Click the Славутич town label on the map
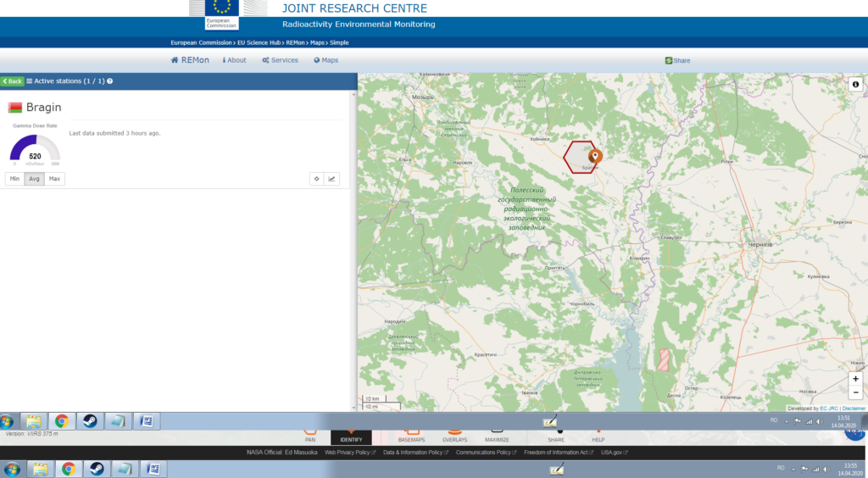Screen dimensions: 868x478 tap(671, 237)
